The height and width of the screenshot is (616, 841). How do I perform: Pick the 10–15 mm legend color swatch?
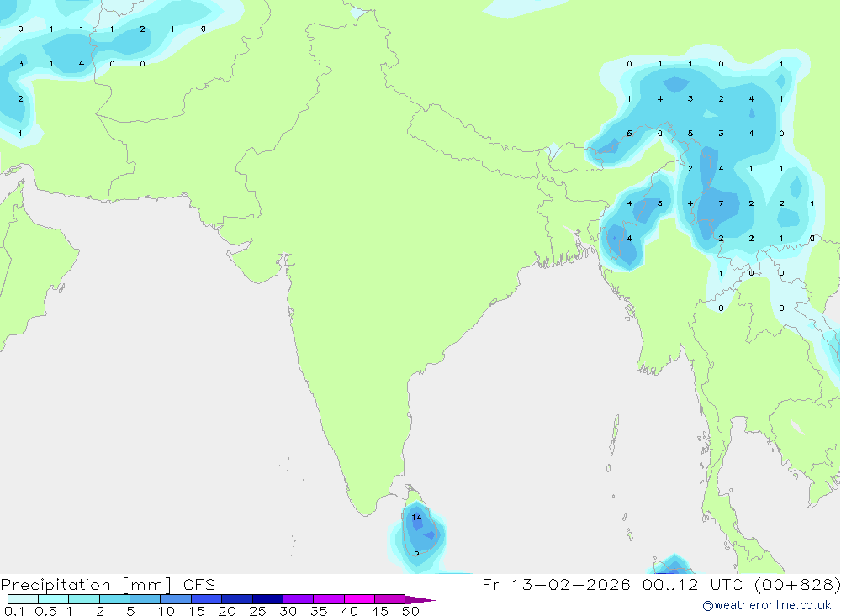(176, 599)
